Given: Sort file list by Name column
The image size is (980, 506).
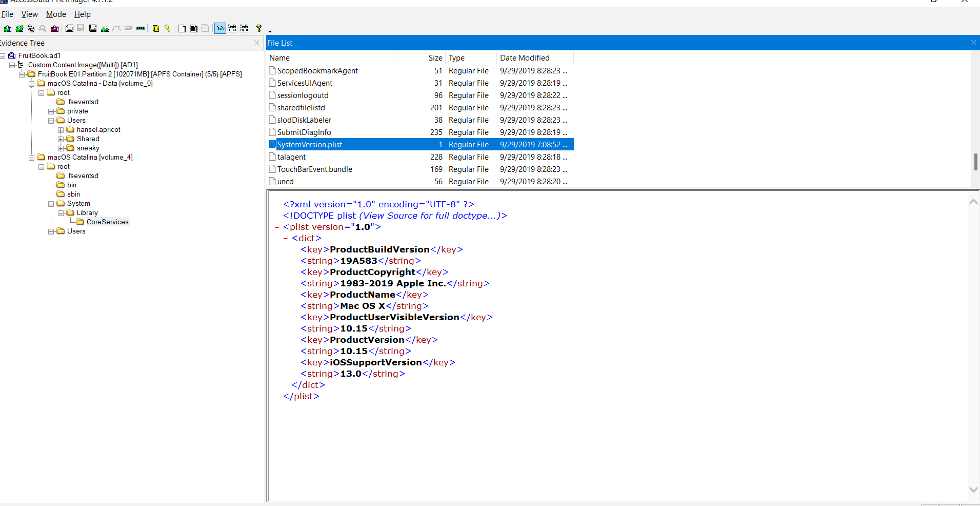Looking at the screenshot, I should click(330, 57).
